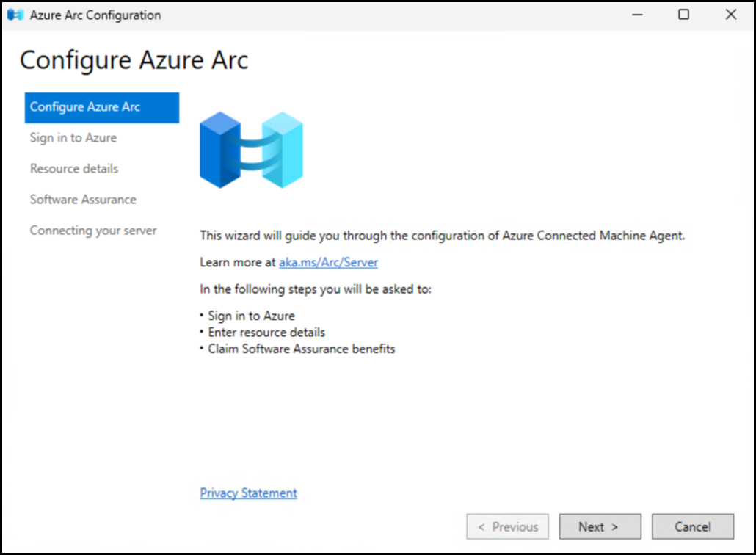
Task: Select the highlighted Configure Azure Arc step
Action: (101, 107)
